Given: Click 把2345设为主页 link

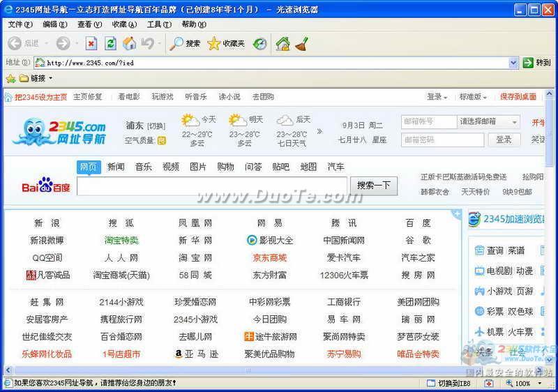Looking at the screenshot, I should coord(41,97).
